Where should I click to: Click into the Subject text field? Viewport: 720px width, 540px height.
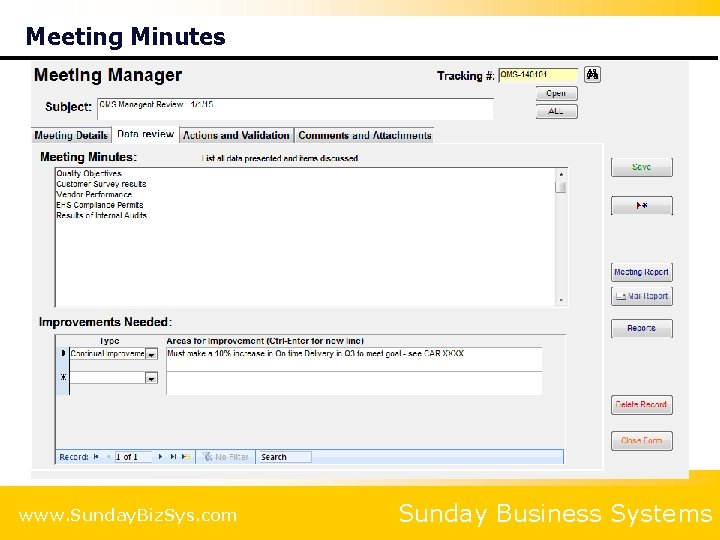click(x=295, y=108)
